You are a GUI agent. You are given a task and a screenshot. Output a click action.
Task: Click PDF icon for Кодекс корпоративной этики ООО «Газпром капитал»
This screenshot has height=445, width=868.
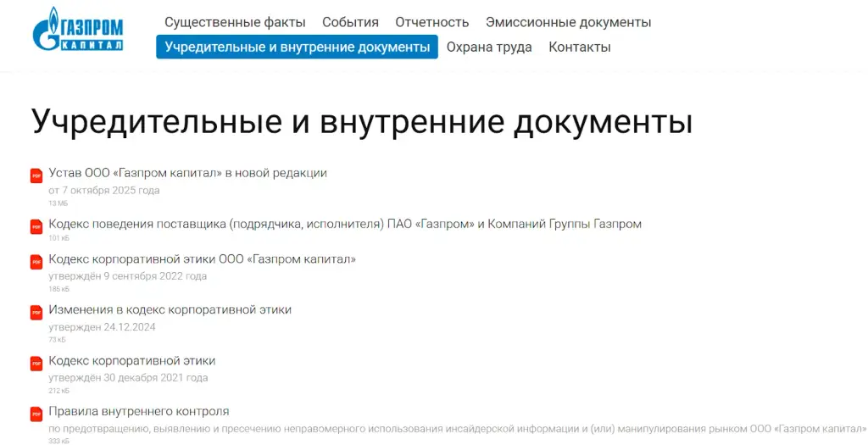coord(36,262)
